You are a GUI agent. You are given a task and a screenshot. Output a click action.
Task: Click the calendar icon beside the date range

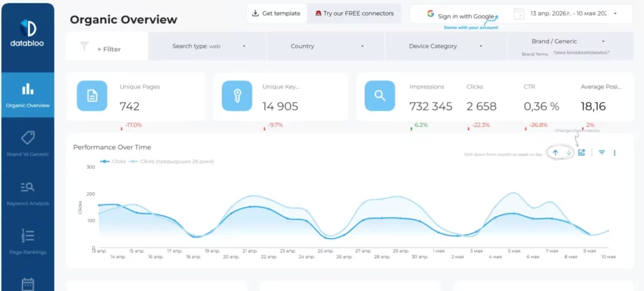[519, 14]
